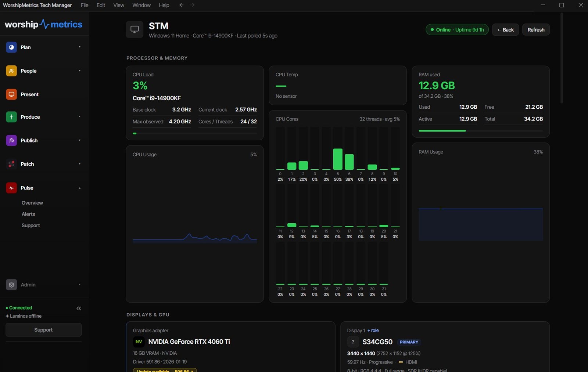This screenshot has height=372, width=588.
Task: Click the CPU Usage line graph
Action: coord(195,238)
